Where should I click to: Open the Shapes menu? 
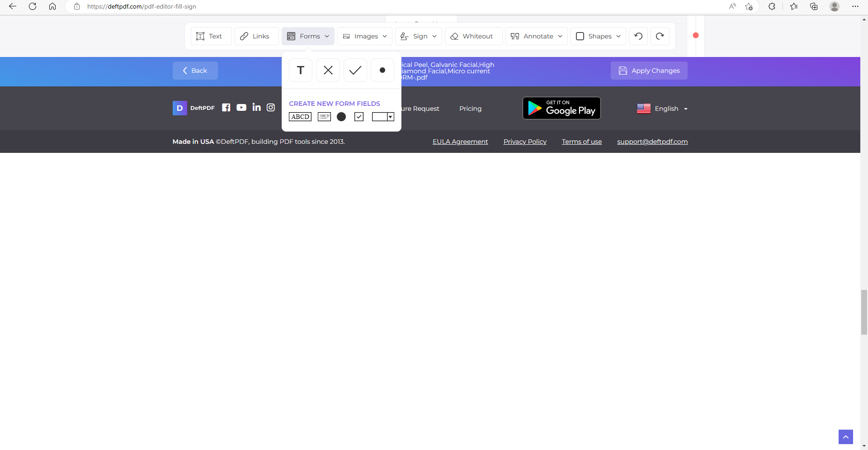point(598,36)
